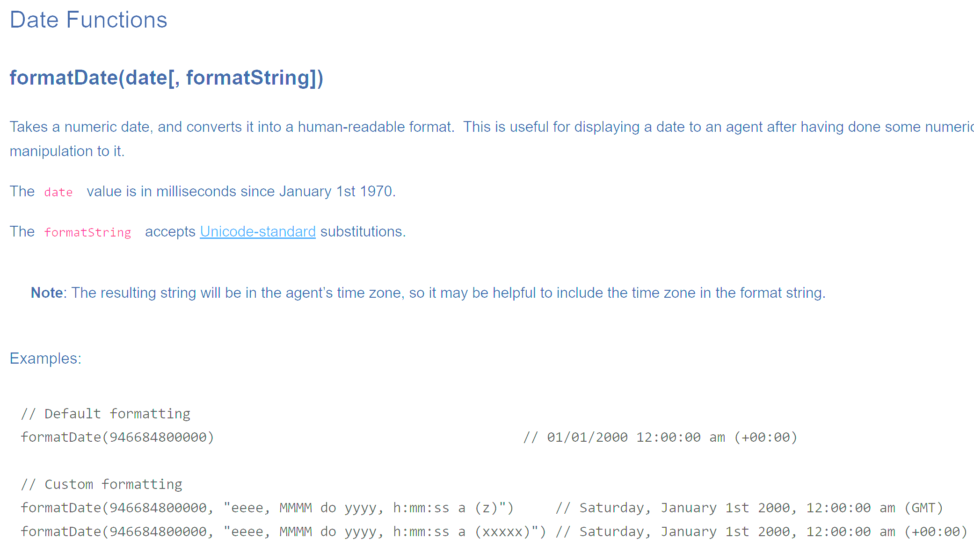
Task: Click the bold 'Note' label
Action: click(47, 293)
